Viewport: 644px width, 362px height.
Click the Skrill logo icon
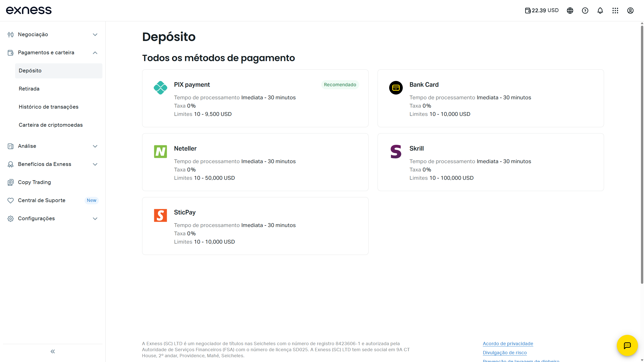pos(396,152)
